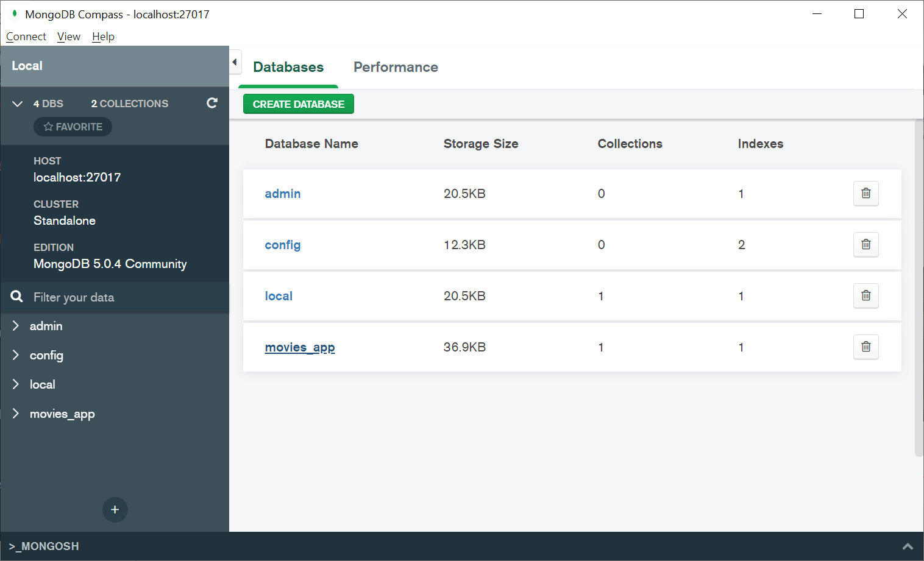Viewport: 924px width, 561px height.
Task: Collapse the 4 DBS list with the chevron
Action: point(17,104)
